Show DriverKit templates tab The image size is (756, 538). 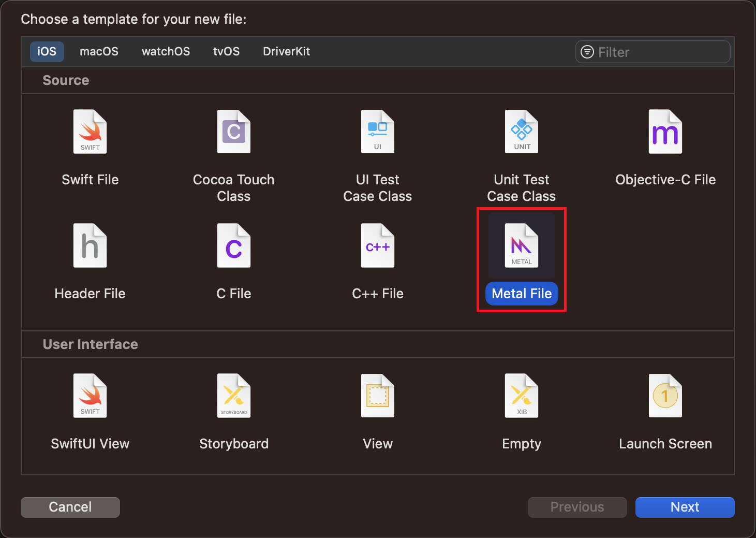point(286,52)
